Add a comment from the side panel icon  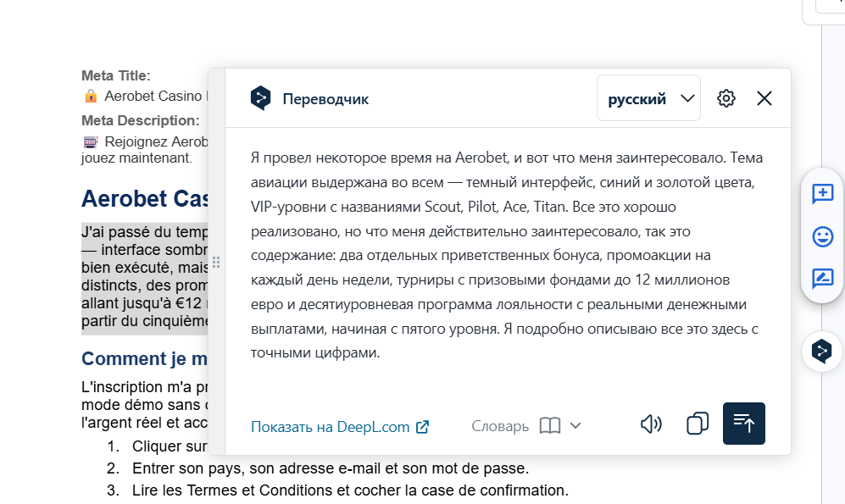[822, 194]
